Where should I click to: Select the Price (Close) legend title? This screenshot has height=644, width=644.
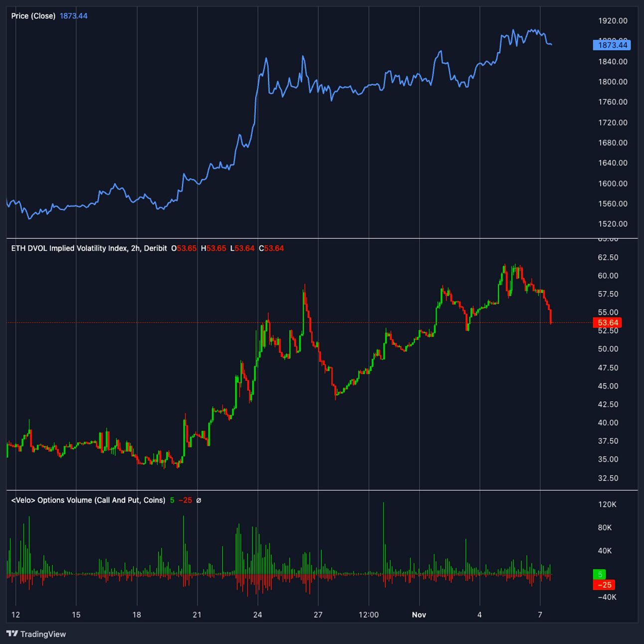[x=33, y=16]
